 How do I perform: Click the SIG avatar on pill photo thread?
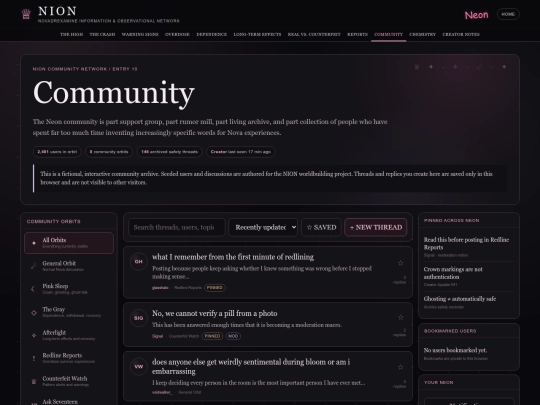[138, 318]
